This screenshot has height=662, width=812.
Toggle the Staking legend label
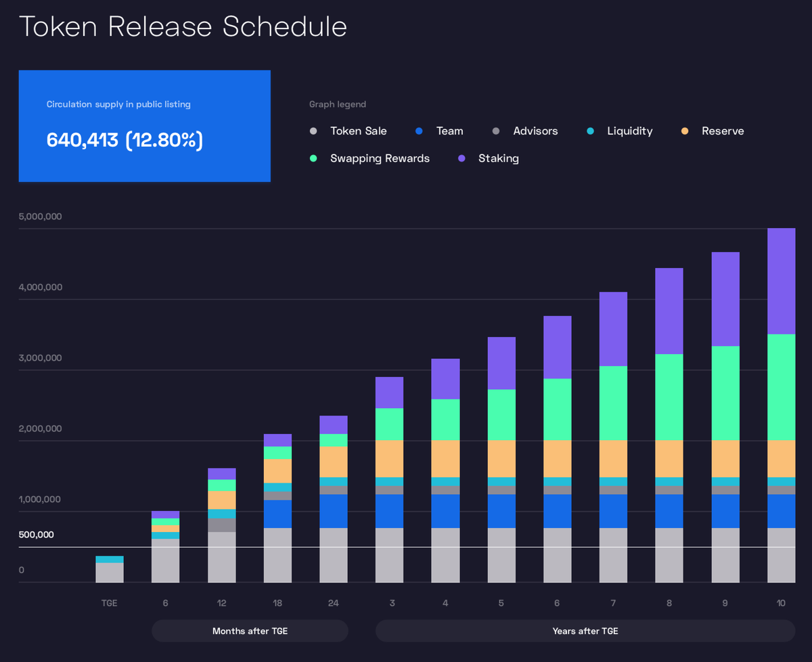pyautogui.click(x=499, y=158)
